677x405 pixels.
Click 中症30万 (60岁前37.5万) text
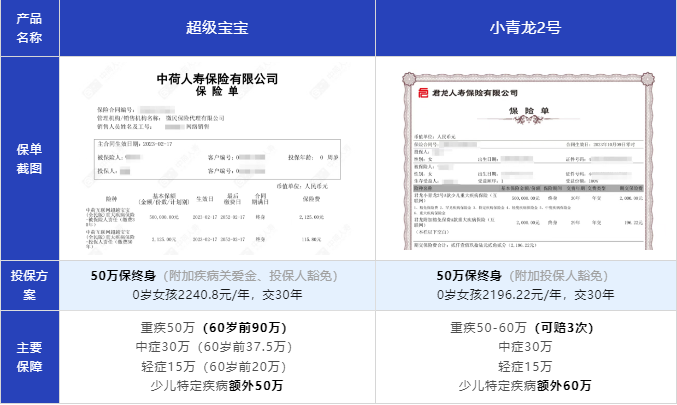click(214, 347)
